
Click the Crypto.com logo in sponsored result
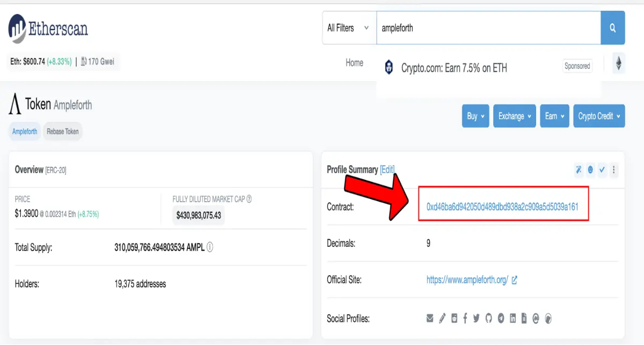point(389,68)
